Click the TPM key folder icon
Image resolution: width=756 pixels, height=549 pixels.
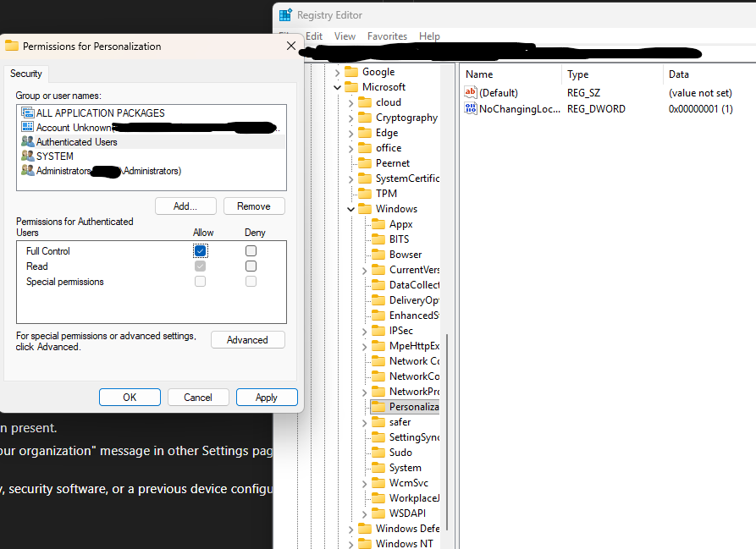pos(365,194)
